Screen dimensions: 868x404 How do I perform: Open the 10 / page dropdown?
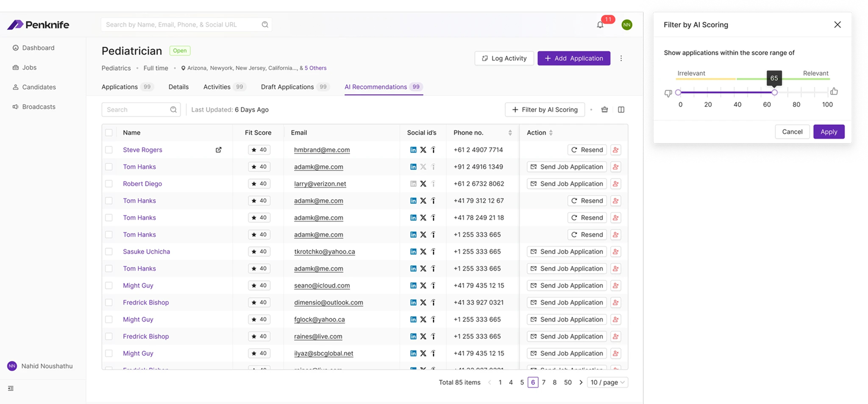point(607,382)
